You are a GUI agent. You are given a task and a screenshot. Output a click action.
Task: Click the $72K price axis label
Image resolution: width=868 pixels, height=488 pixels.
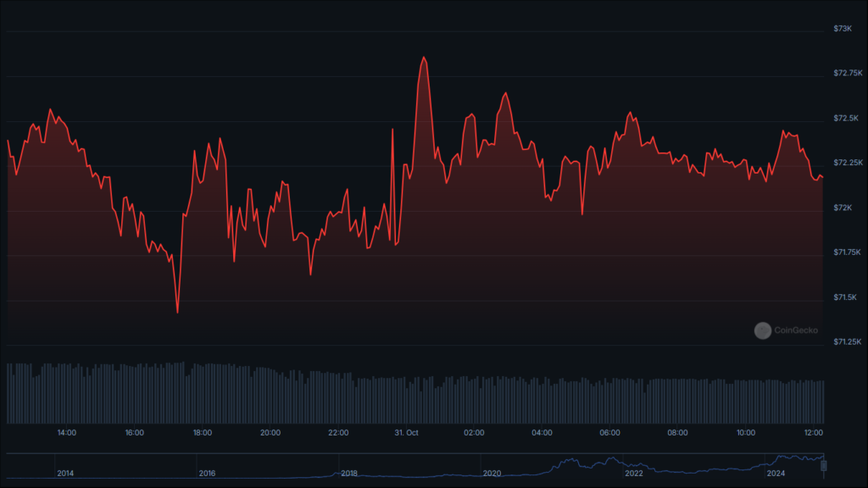coord(843,208)
